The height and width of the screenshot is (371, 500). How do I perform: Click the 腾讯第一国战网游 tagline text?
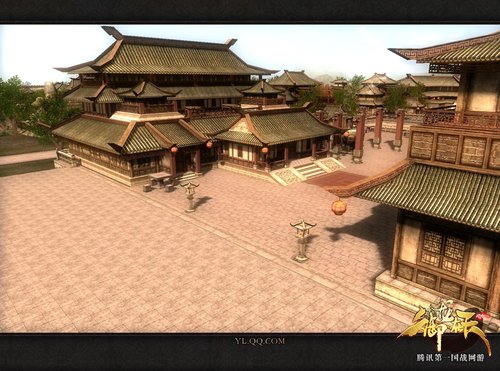point(450,358)
